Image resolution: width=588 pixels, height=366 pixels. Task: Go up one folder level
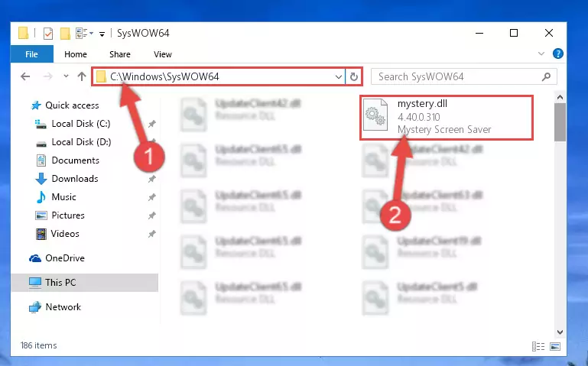[82, 77]
